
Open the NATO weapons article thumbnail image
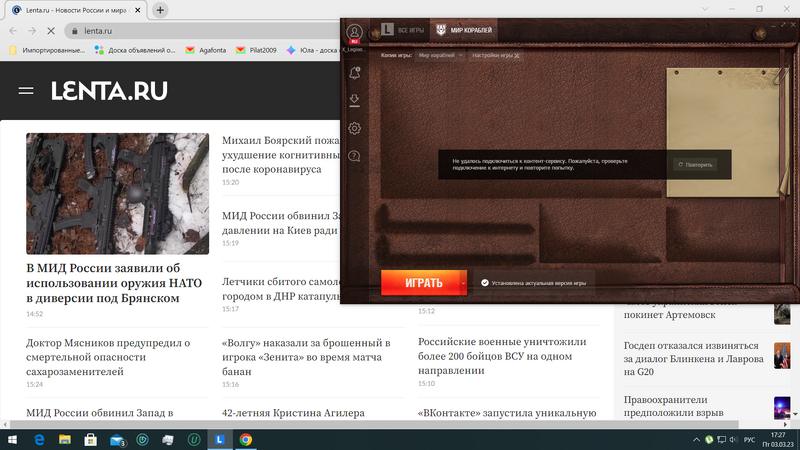click(117, 193)
